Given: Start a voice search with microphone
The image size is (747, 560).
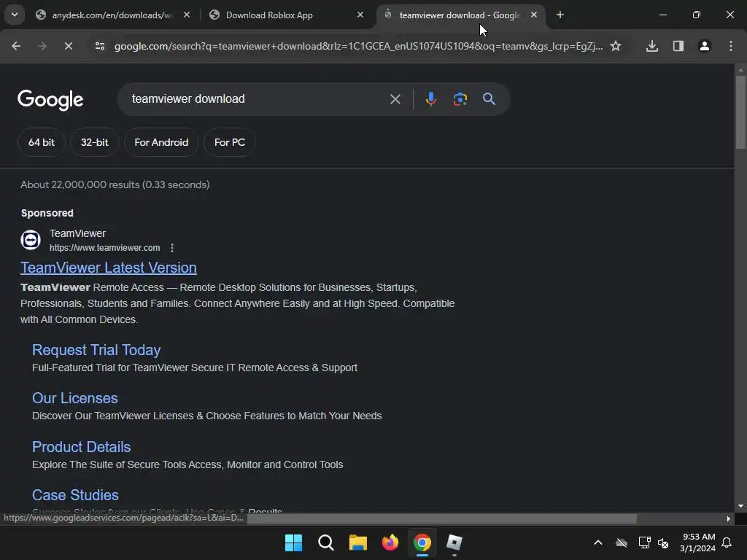Looking at the screenshot, I should 430,99.
